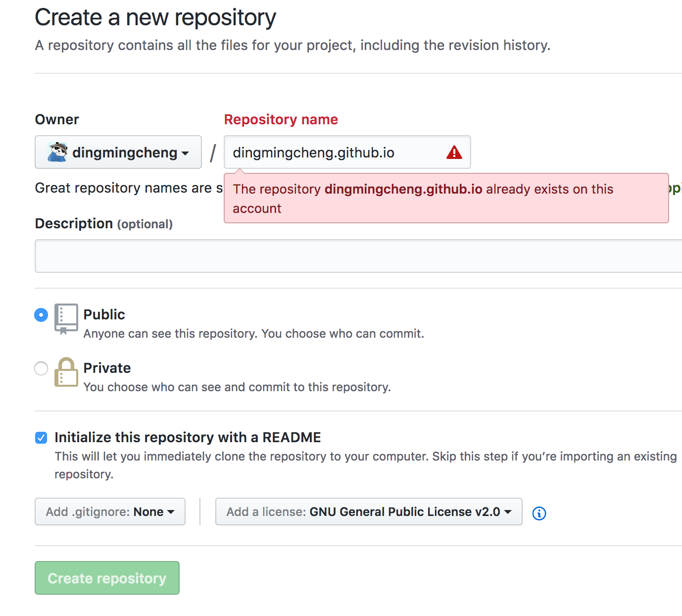Click the license info icon
682x616 pixels.
click(539, 513)
